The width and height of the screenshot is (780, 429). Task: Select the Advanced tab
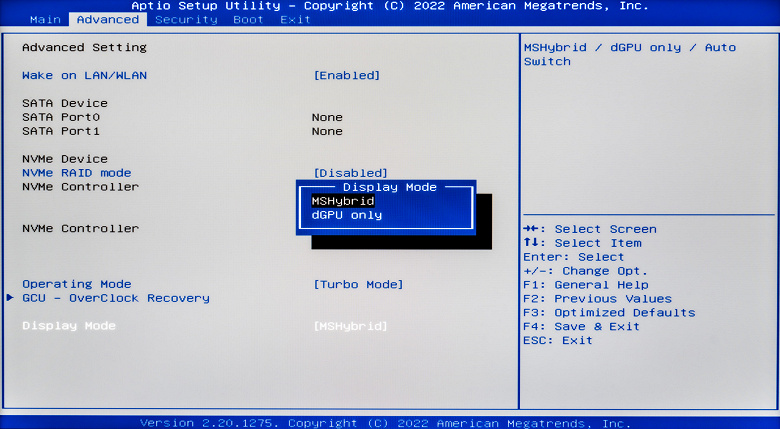click(x=108, y=20)
